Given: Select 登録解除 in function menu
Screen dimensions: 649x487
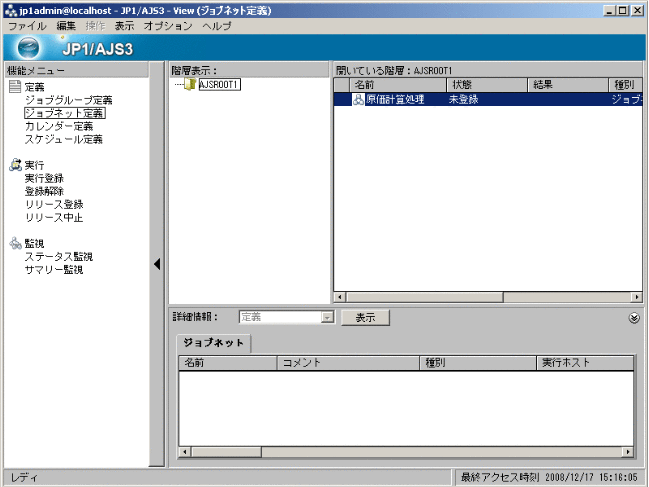Looking at the screenshot, I should [44, 192].
